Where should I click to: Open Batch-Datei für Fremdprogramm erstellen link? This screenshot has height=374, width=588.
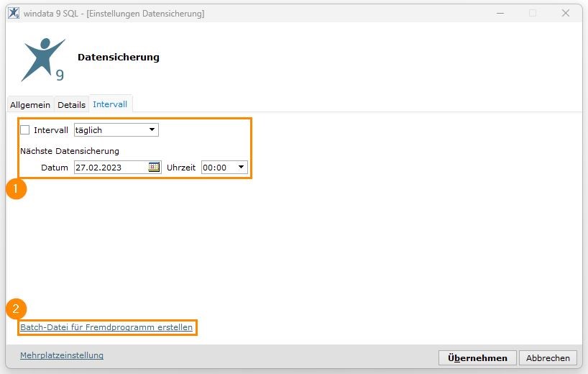coord(106,327)
